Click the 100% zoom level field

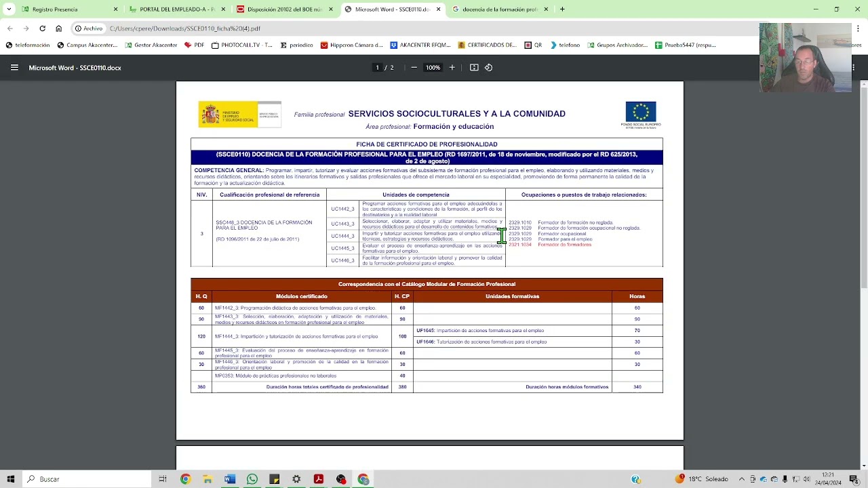433,68
